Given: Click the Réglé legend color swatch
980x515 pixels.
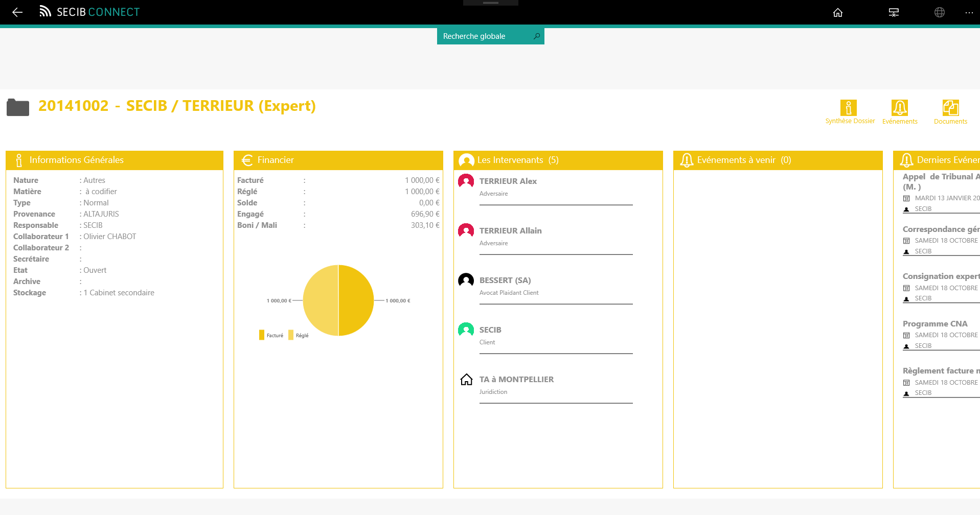Looking at the screenshot, I should 291,335.
